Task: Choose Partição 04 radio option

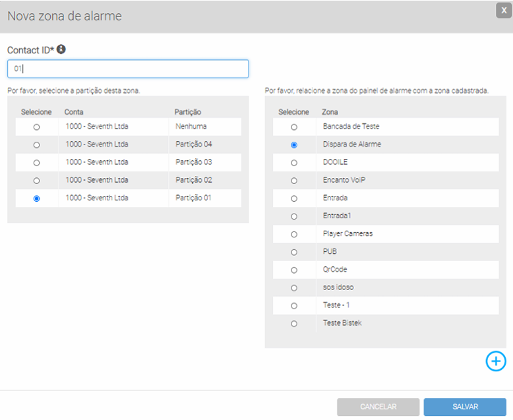Action: pyautogui.click(x=36, y=144)
